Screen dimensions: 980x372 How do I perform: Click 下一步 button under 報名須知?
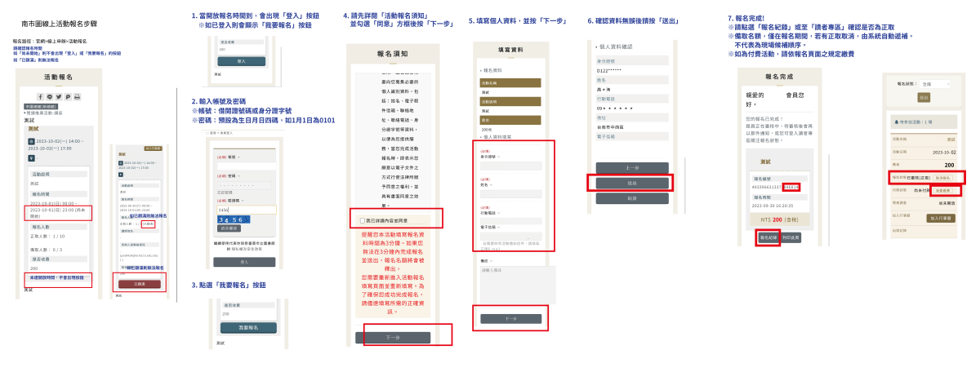(x=393, y=337)
